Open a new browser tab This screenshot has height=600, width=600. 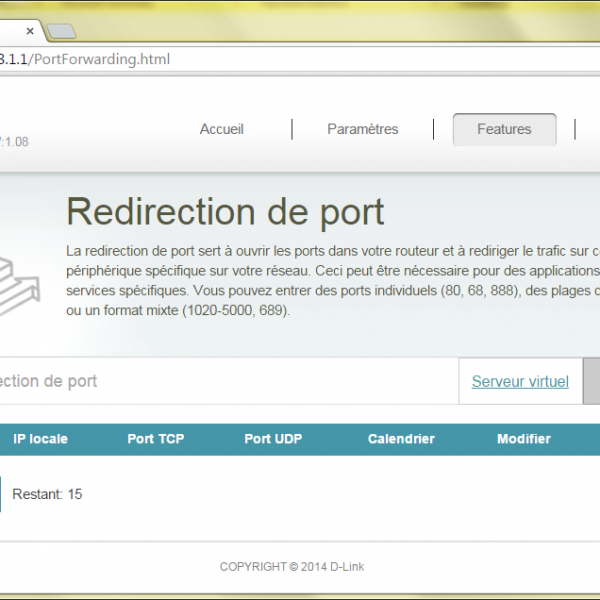[60, 32]
